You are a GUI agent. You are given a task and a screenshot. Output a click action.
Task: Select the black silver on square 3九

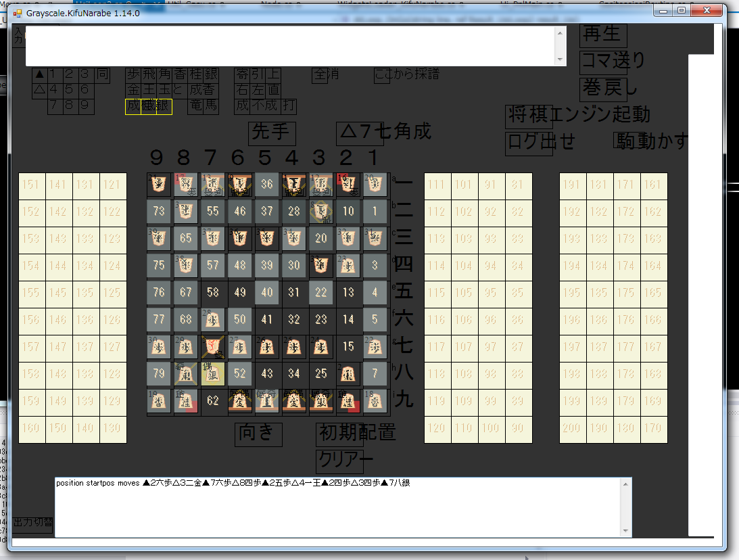[321, 400]
